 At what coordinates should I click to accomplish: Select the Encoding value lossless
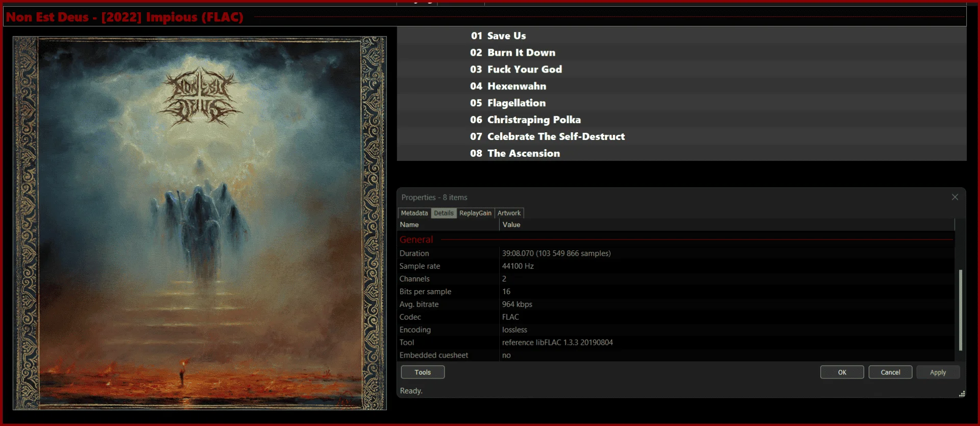(x=514, y=330)
